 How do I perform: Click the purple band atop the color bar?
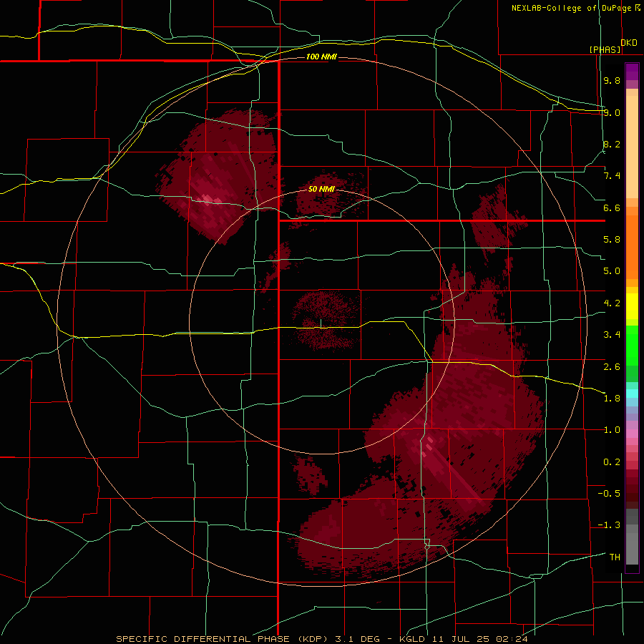[x=632, y=72]
